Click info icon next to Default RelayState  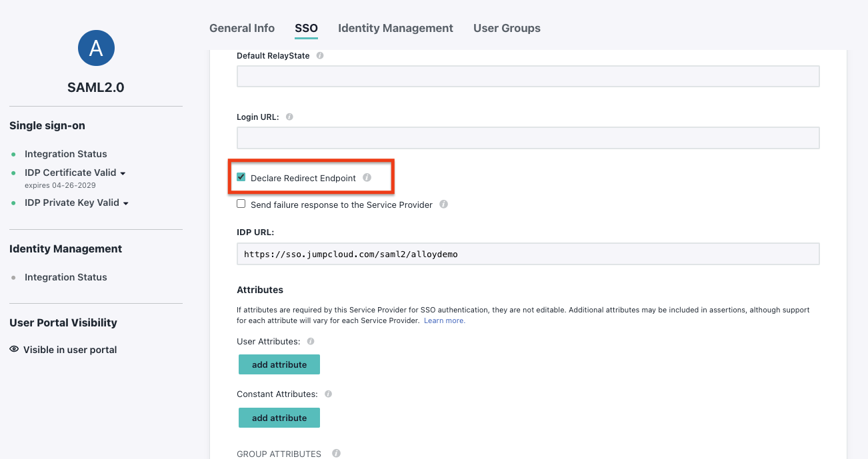320,56
